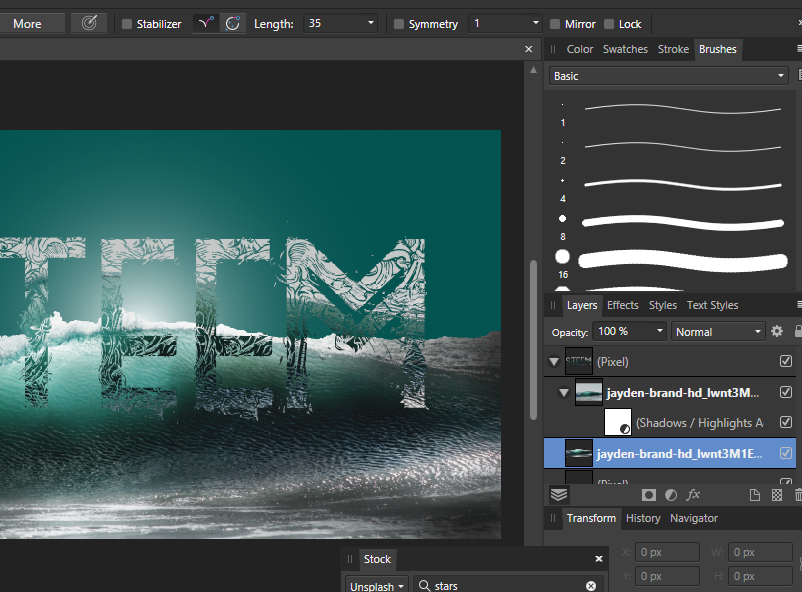802x592 pixels.
Task: Toggle Shadows / Highlights adjustment visibility
Action: [x=786, y=422]
